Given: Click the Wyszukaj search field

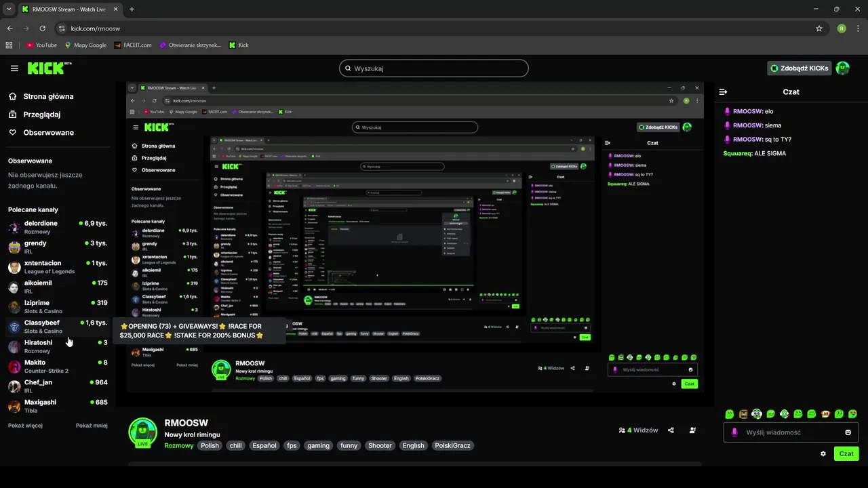Looking at the screenshot, I should coord(433,68).
